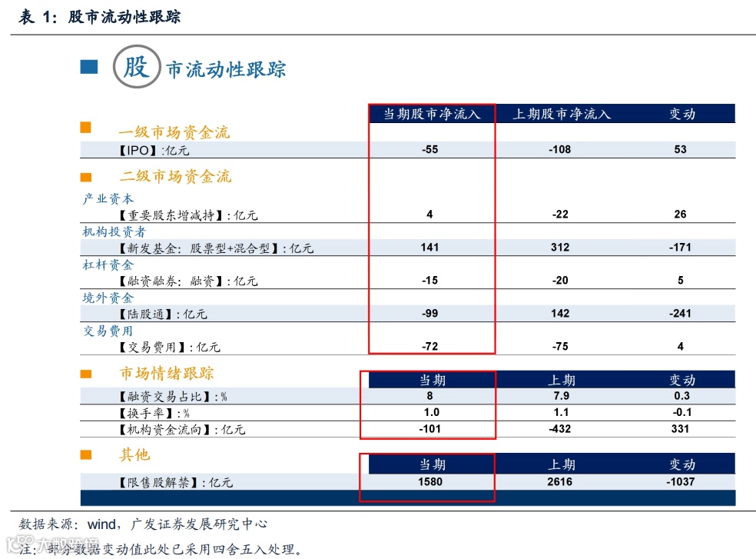Screen dimensions: 756x559
Task: Click the -22 value in 重要股东增减持 row
Action: [x=560, y=215]
